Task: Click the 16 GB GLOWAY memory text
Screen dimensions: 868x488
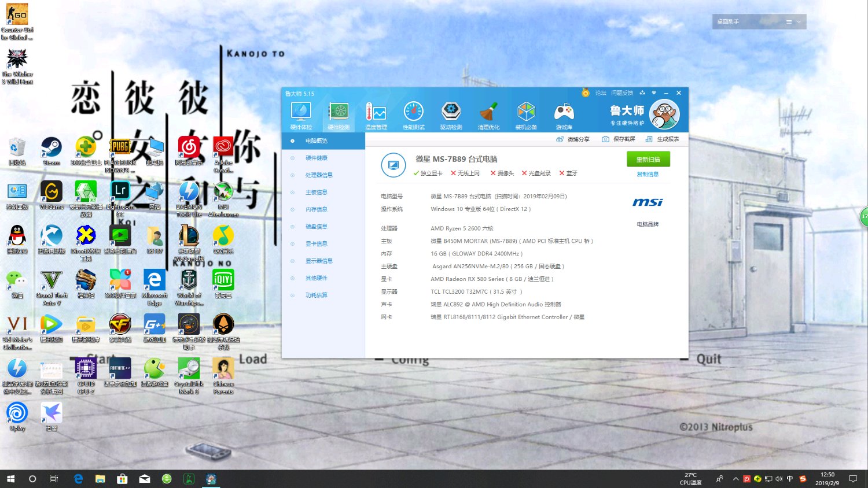Action: [476, 254]
